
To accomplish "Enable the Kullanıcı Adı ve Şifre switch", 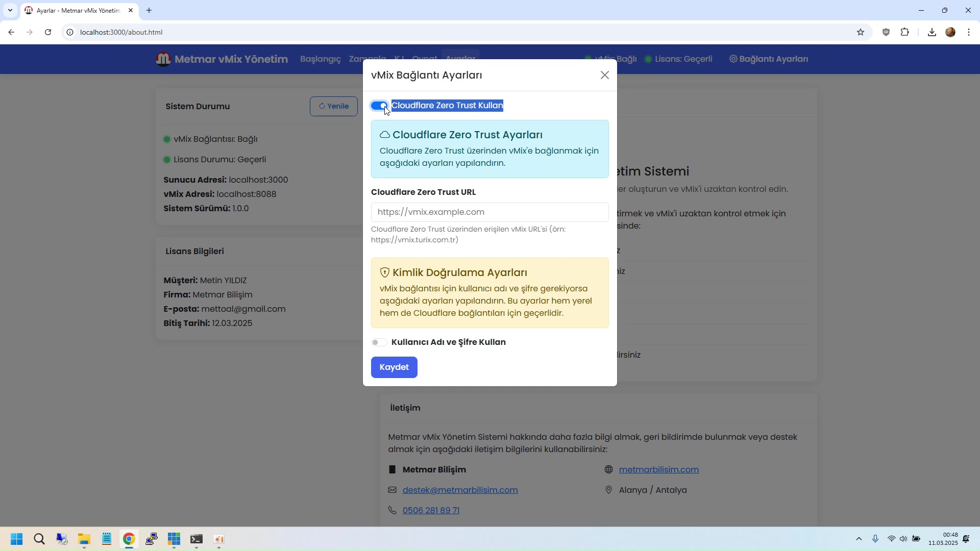I will pos(379,342).
